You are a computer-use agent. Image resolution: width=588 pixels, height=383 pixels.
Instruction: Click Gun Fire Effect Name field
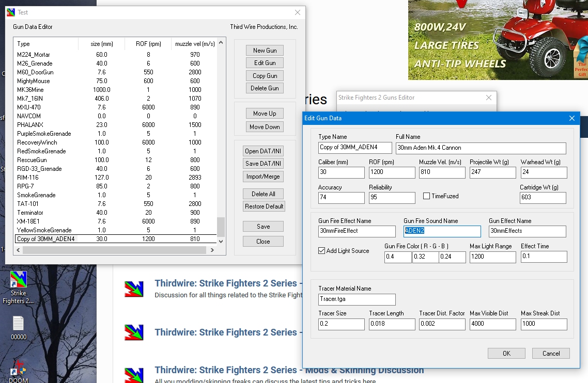[357, 231]
